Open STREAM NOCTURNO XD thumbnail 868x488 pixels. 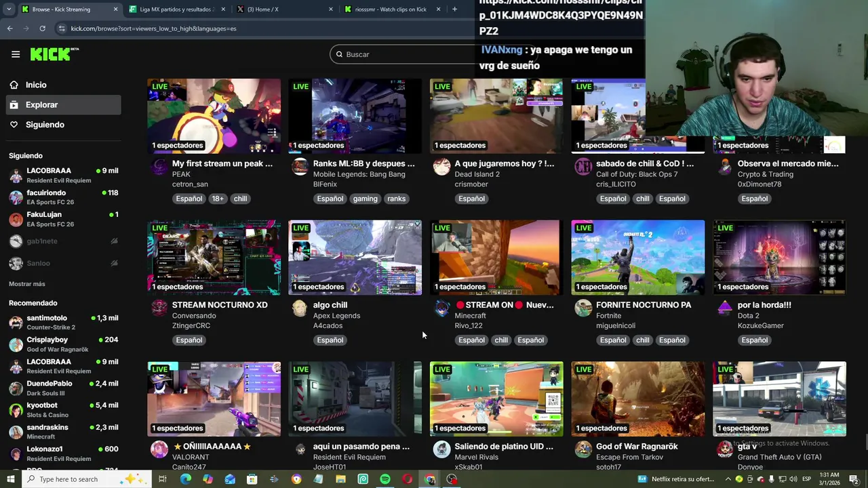tap(214, 258)
